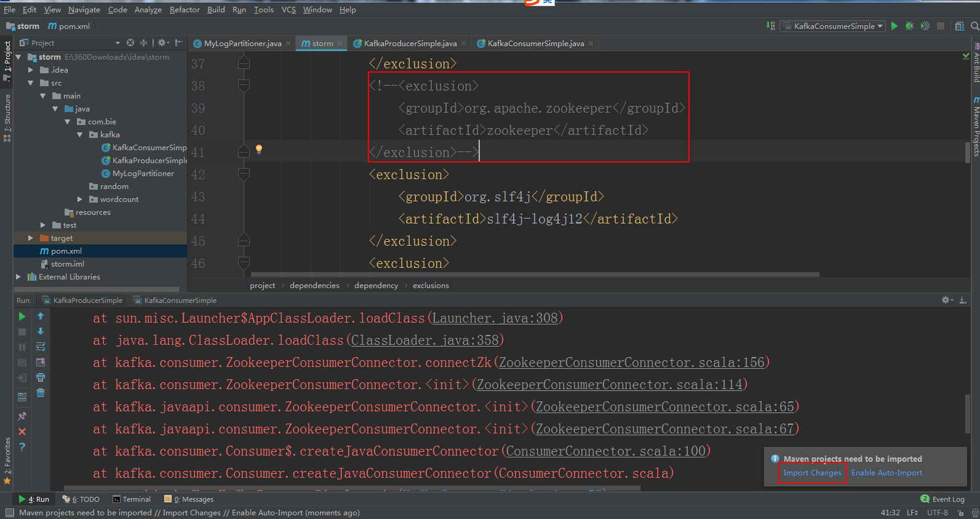Start debugging with the bug icon

point(909,26)
